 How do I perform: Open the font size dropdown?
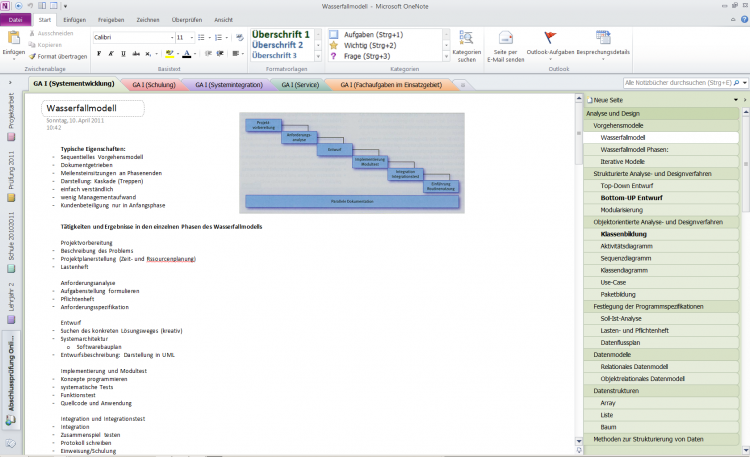tap(191, 37)
